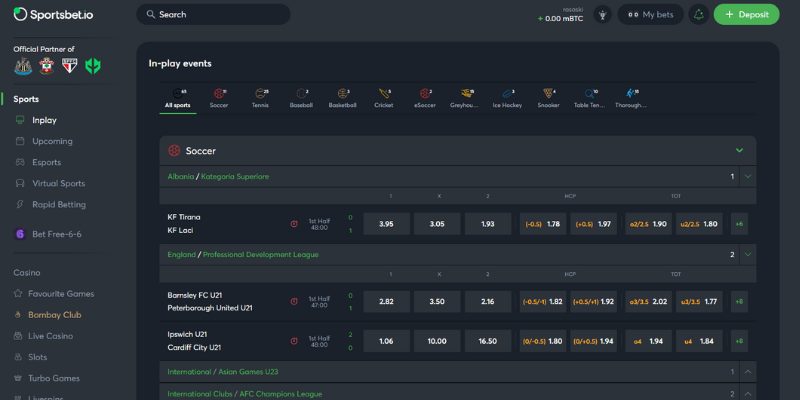Collapse England Professional Development League

point(748,255)
